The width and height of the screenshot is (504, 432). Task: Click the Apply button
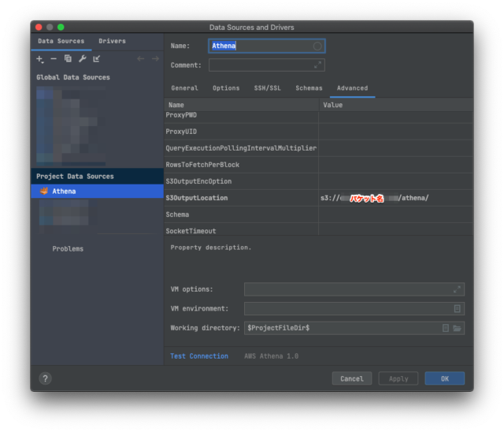coord(398,378)
